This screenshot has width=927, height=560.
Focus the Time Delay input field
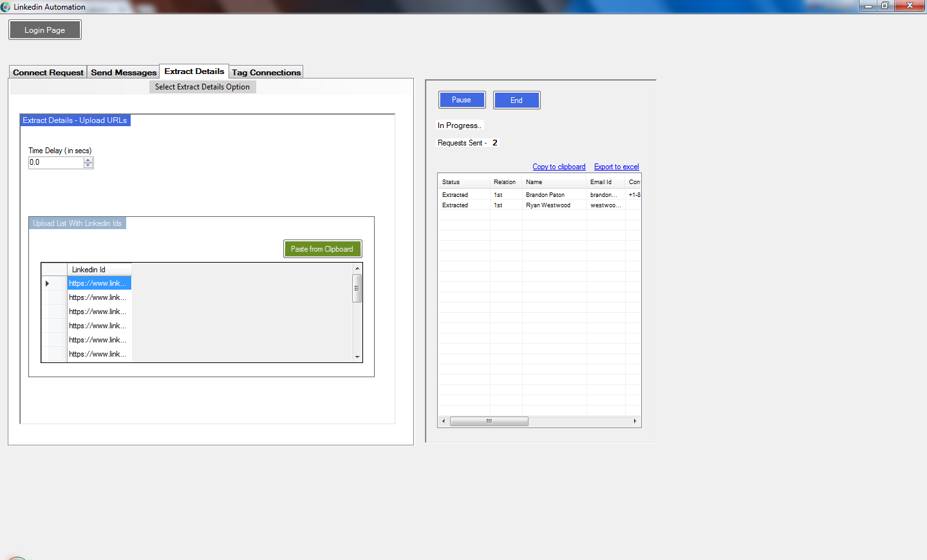56,162
